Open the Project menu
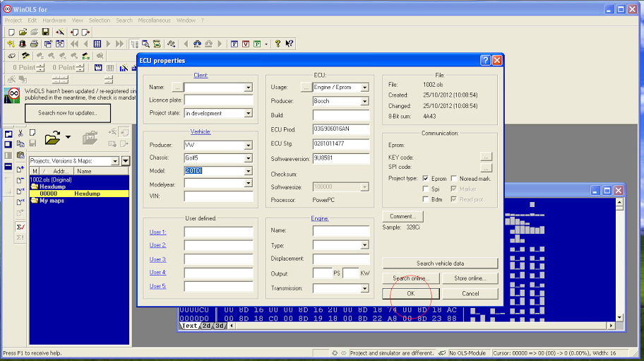This screenshot has height=361, width=644. [x=13, y=20]
